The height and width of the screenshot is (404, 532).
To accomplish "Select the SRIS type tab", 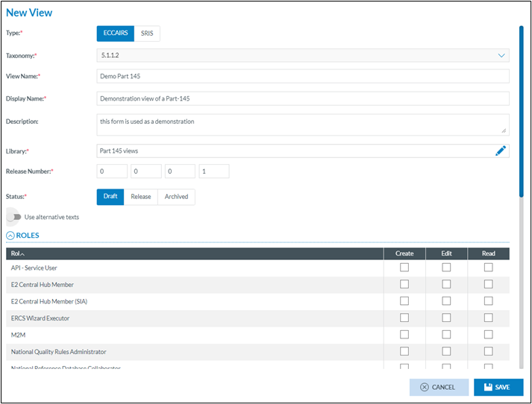I will (147, 33).
